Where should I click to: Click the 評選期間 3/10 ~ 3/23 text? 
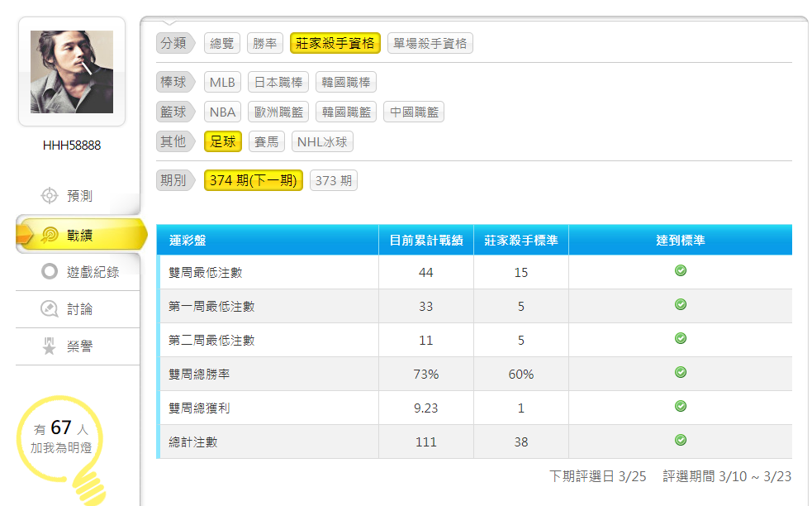tap(727, 476)
